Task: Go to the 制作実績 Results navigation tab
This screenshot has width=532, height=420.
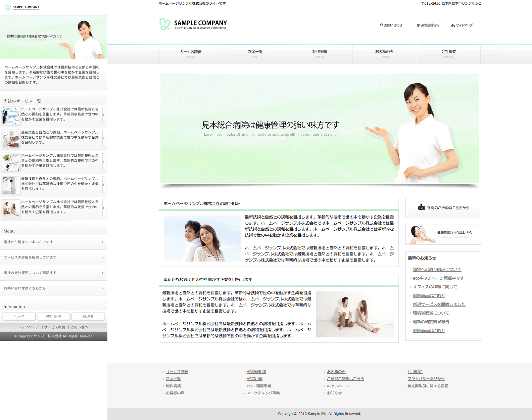Action: click(320, 54)
